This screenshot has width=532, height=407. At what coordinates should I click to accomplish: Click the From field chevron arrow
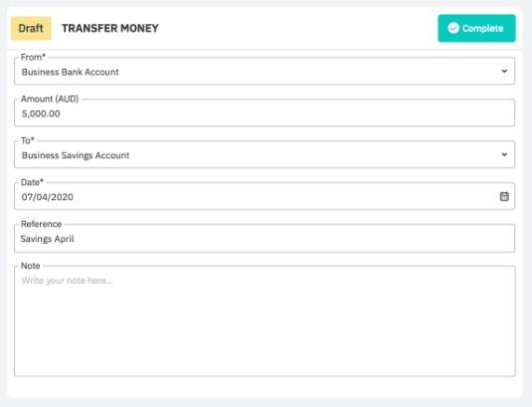tap(504, 71)
